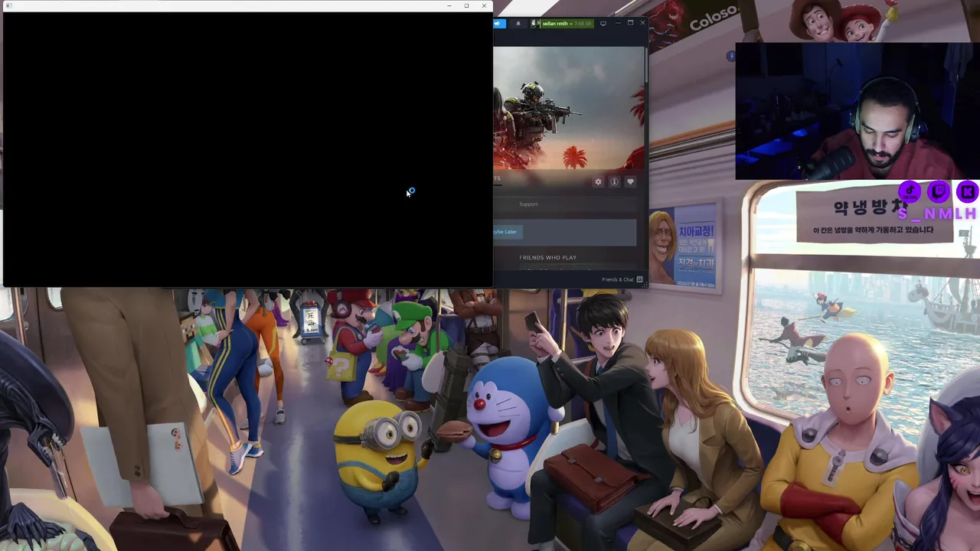Click the Steam page scrollbar
This screenshot has height=551, width=980.
click(x=646, y=65)
